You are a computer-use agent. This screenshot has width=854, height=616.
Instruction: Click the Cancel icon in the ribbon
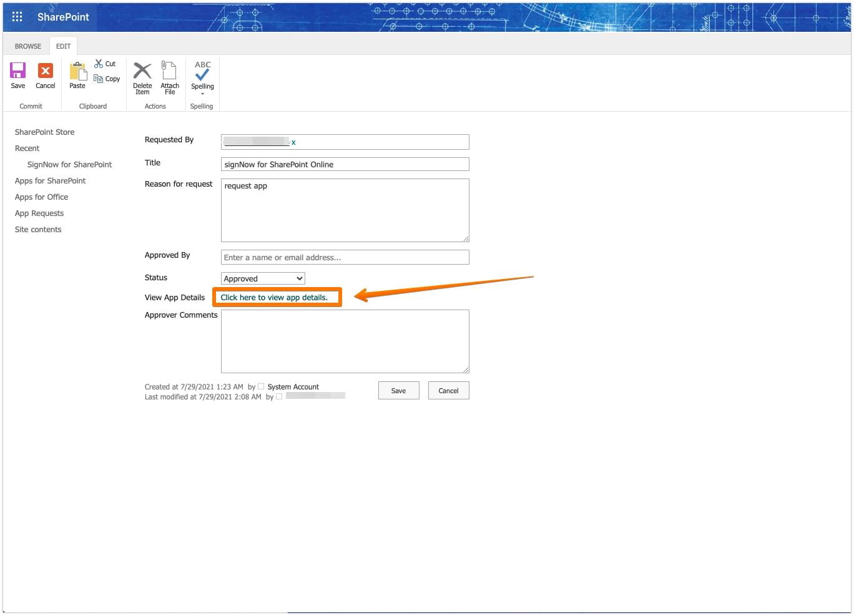coord(46,71)
